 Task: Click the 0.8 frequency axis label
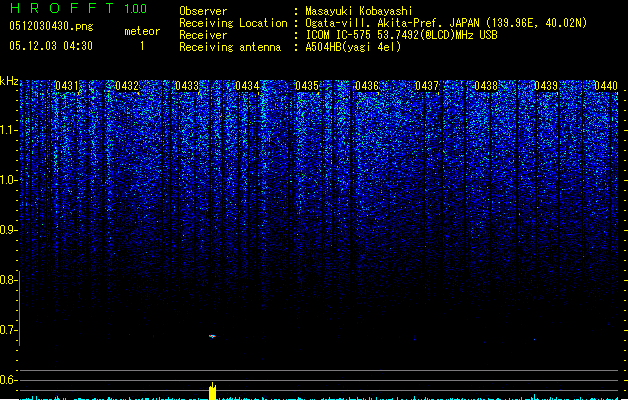8,280
